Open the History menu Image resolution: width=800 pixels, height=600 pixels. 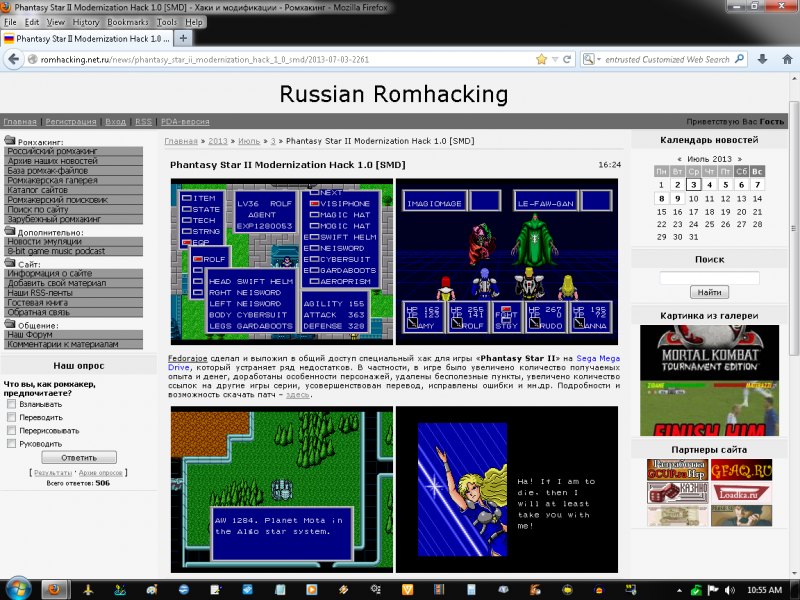(x=86, y=22)
